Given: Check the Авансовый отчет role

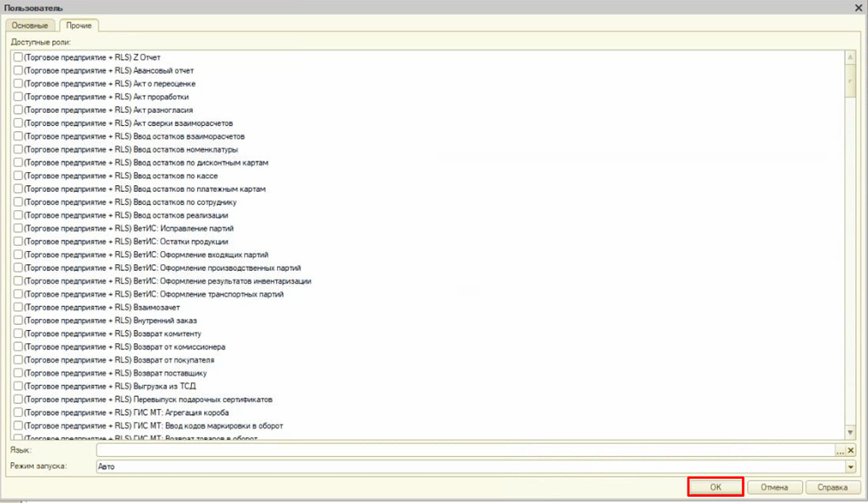Looking at the screenshot, I should (x=18, y=70).
